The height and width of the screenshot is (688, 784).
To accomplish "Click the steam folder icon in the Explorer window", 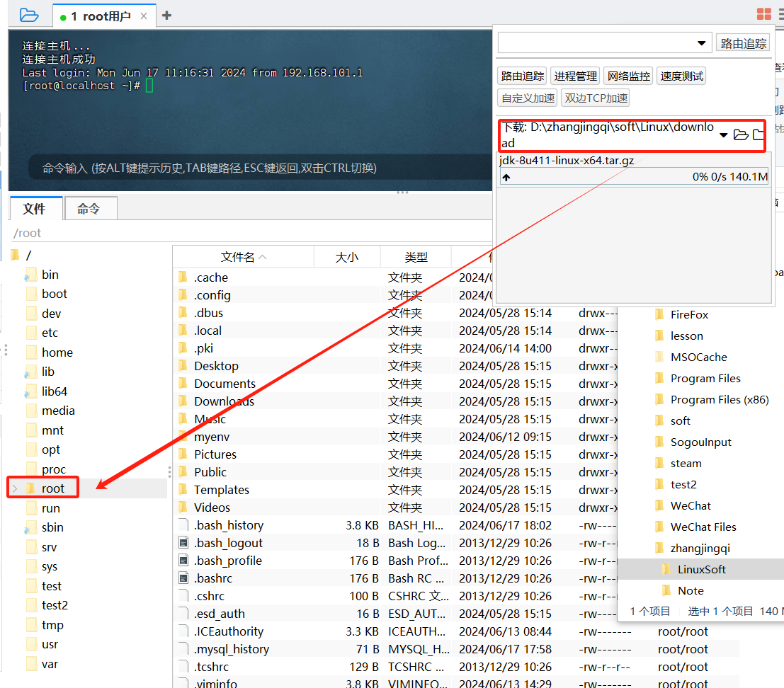I will click(659, 463).
